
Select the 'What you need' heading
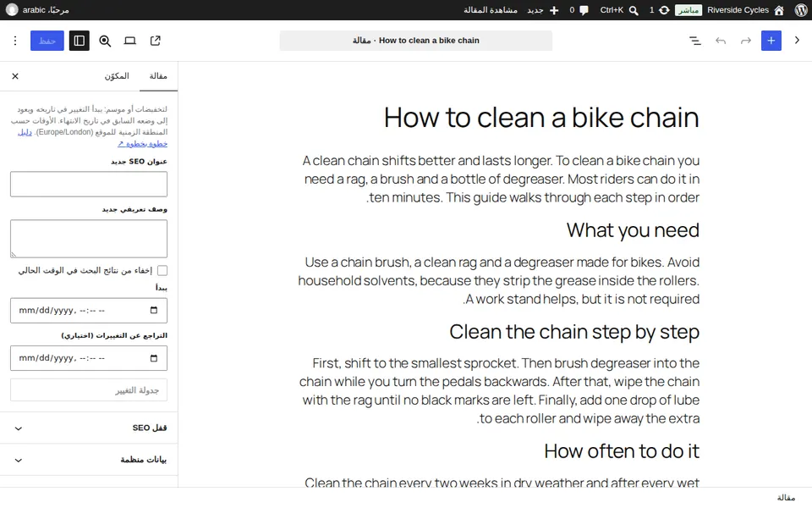[x=633, y=230]
